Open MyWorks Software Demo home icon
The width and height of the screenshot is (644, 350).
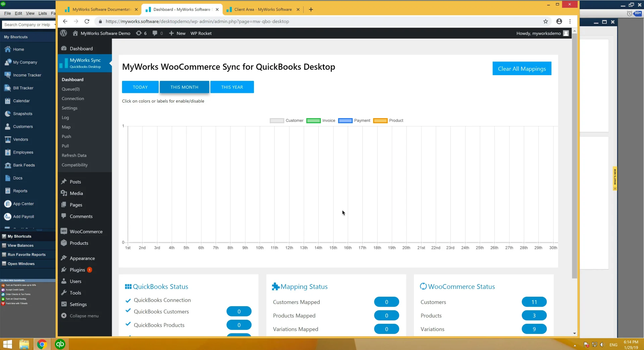[x=75, y=33]
